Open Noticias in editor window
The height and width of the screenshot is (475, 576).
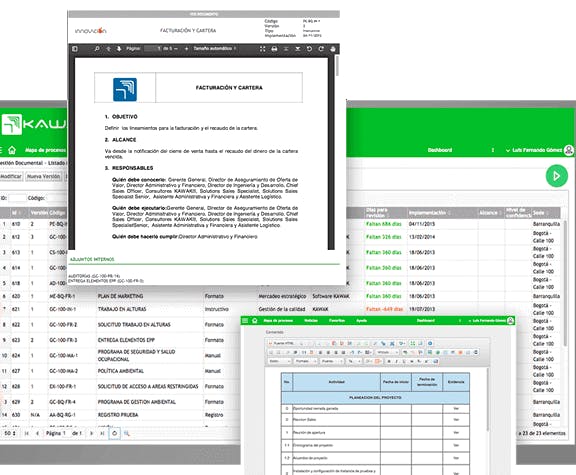coord(311,321)
